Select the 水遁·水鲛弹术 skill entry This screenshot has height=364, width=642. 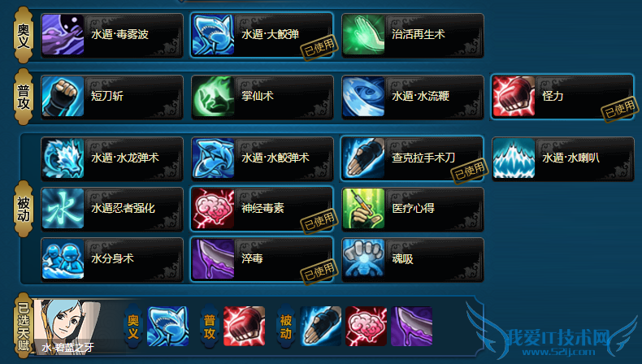(262, 158)
